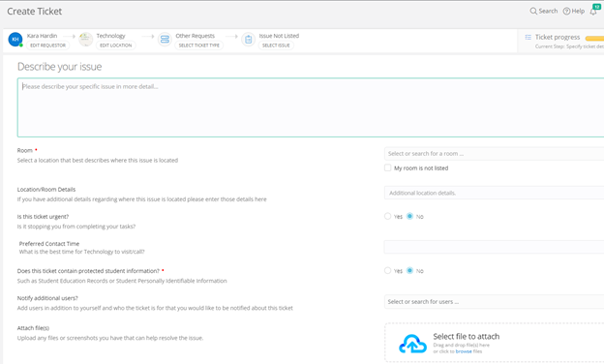Click the Preferred Contact Time field

(494, 247)
